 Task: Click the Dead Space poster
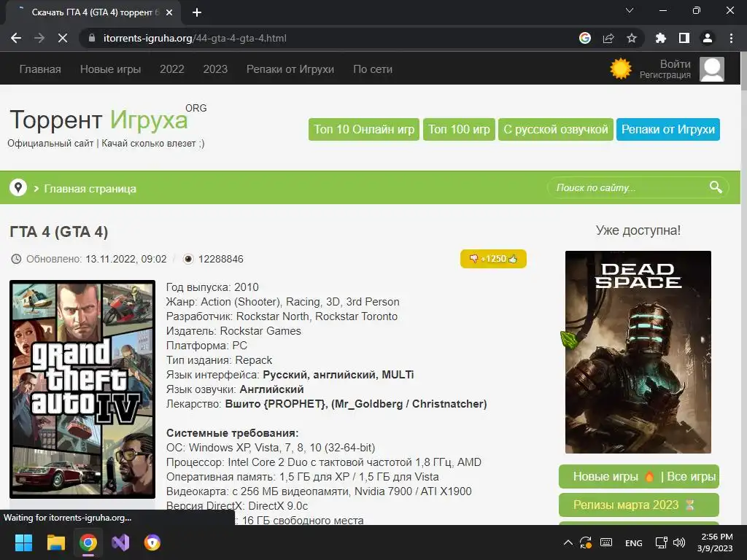pos(638,352)
